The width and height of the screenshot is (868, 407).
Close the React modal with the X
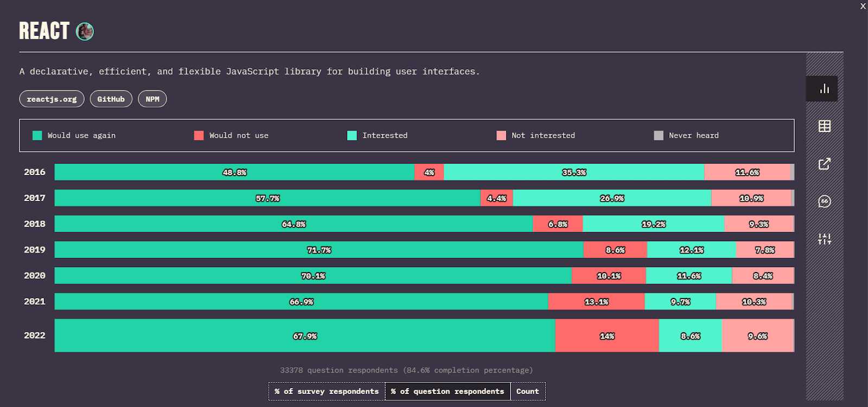863,7
